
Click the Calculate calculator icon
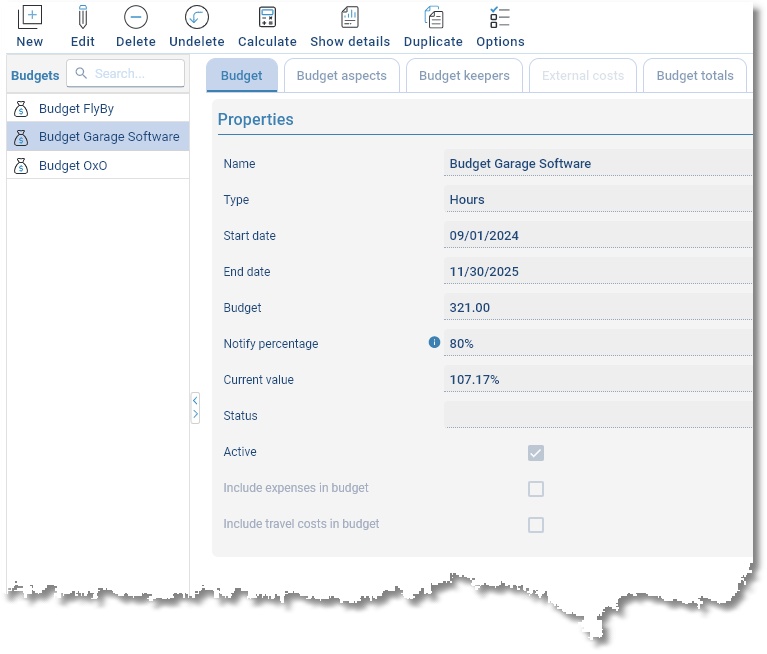[x=267, y=18]
